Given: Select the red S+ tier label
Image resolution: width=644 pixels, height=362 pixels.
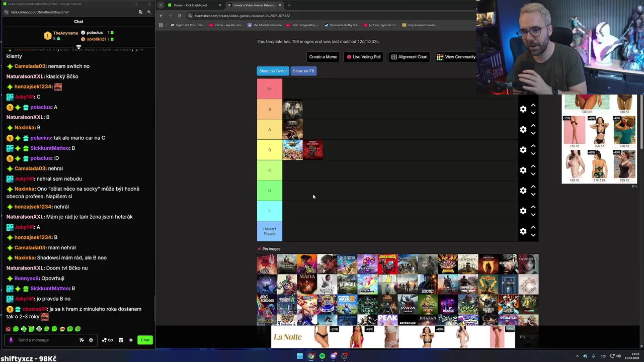Looking at the screenshot, I should pyautogui.click(x=270, y=89).
